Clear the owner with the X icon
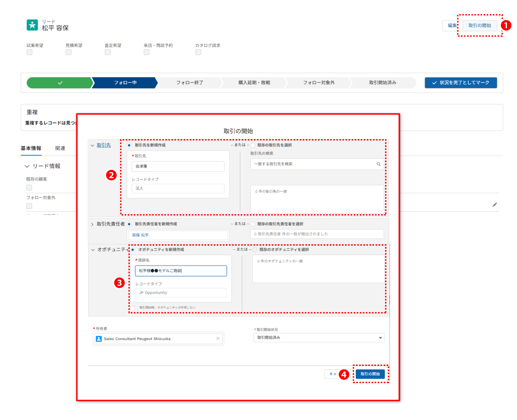This screenshot has width=517, height=420. click(x=218, y=338)
